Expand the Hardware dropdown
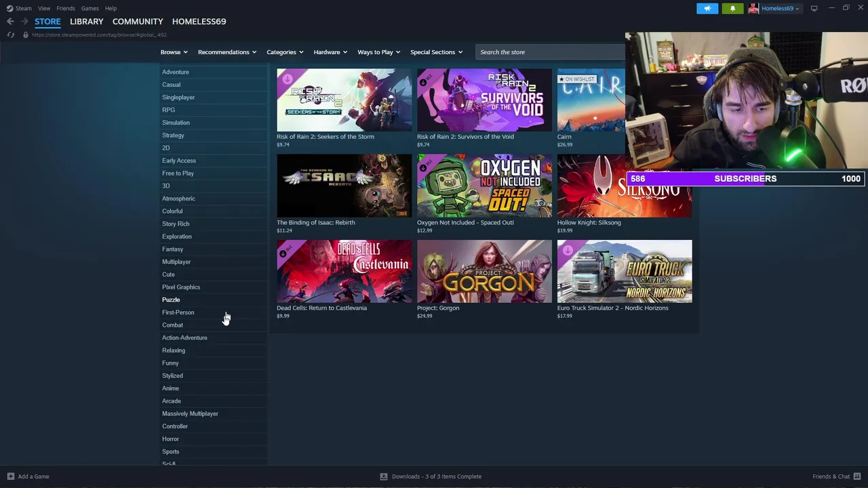 pos(330,52)
